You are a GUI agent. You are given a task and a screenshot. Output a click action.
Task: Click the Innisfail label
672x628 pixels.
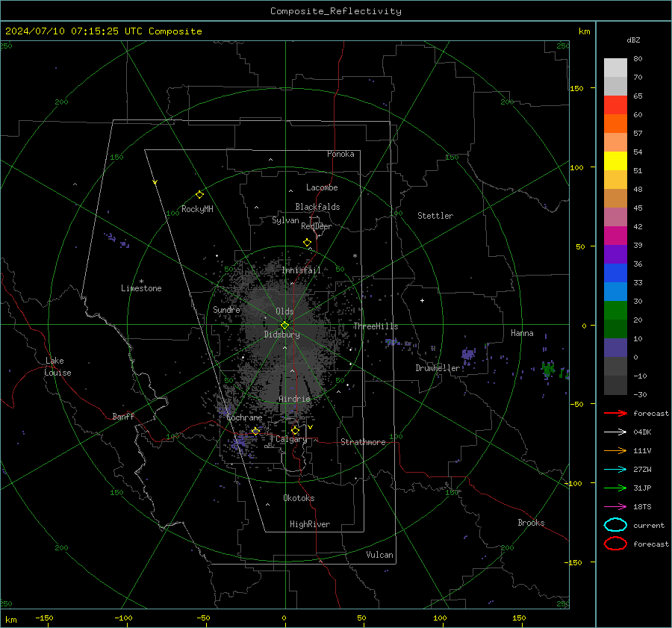coord(302,270)
